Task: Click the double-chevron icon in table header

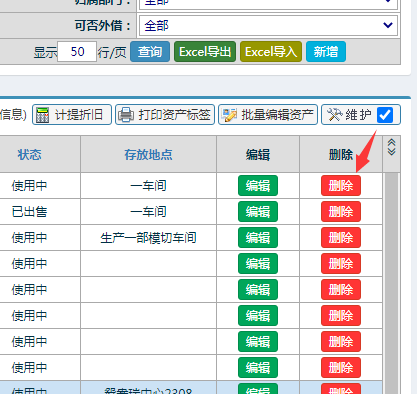Action: pos(392,147)
